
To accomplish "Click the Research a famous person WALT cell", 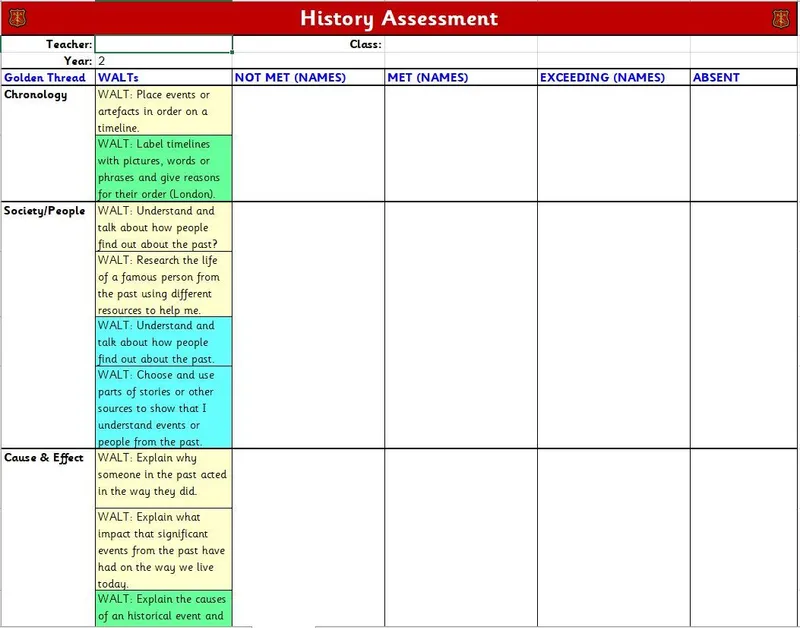I will (164, 284).
